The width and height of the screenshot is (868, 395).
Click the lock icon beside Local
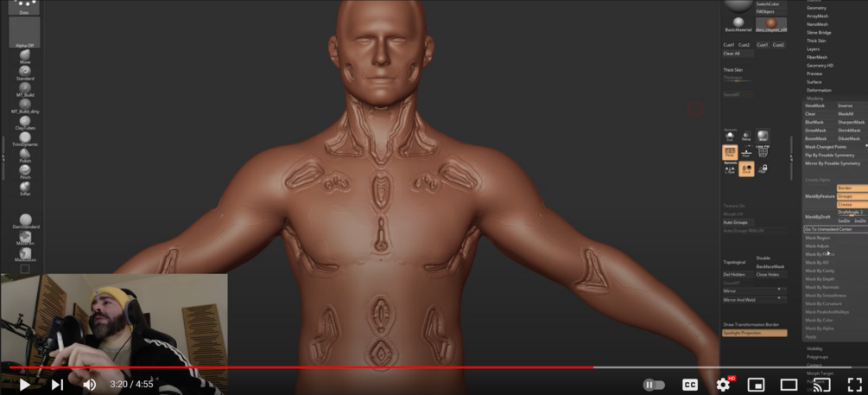click(763, 169)
